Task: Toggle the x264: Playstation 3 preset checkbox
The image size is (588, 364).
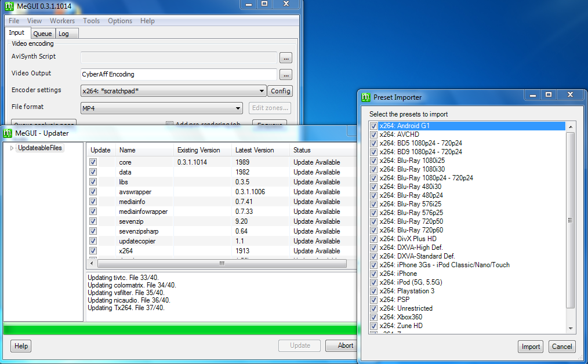Action: pos(373,291)
